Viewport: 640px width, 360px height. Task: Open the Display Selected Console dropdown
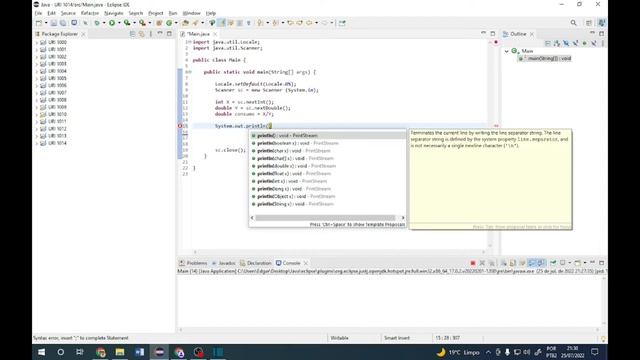569,263
